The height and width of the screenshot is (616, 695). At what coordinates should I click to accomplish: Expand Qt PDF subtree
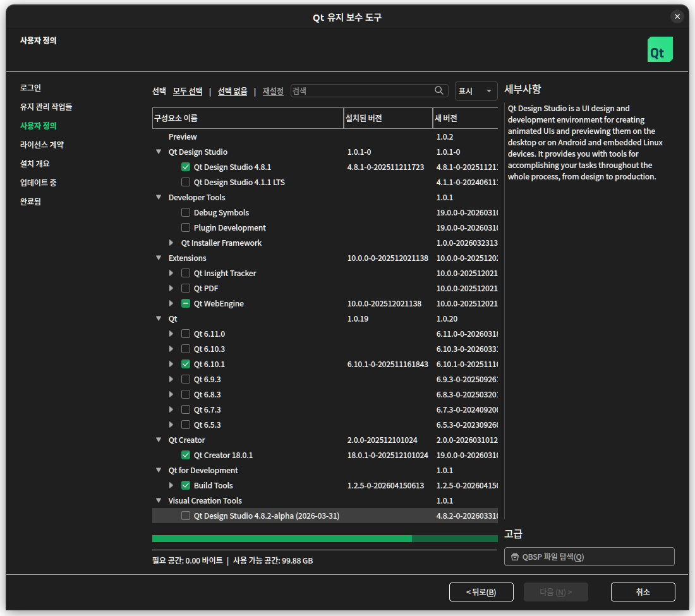click(171, 288)
